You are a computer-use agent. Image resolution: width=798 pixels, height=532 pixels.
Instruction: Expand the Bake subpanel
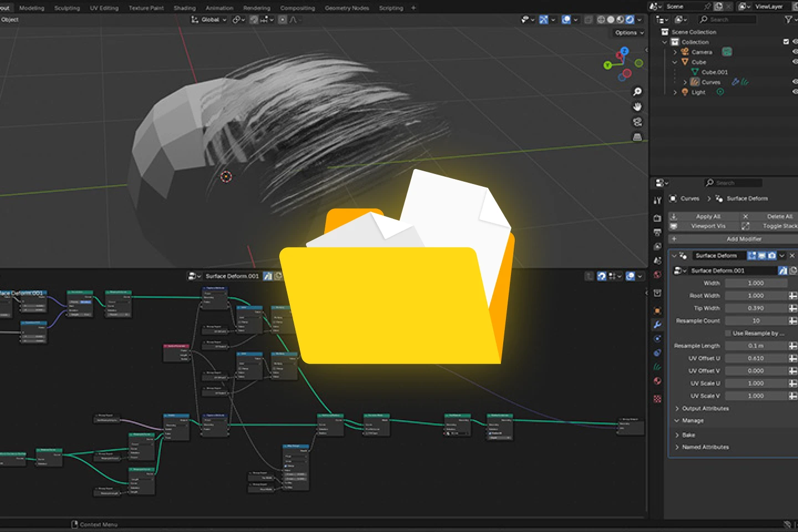[677, 435]
